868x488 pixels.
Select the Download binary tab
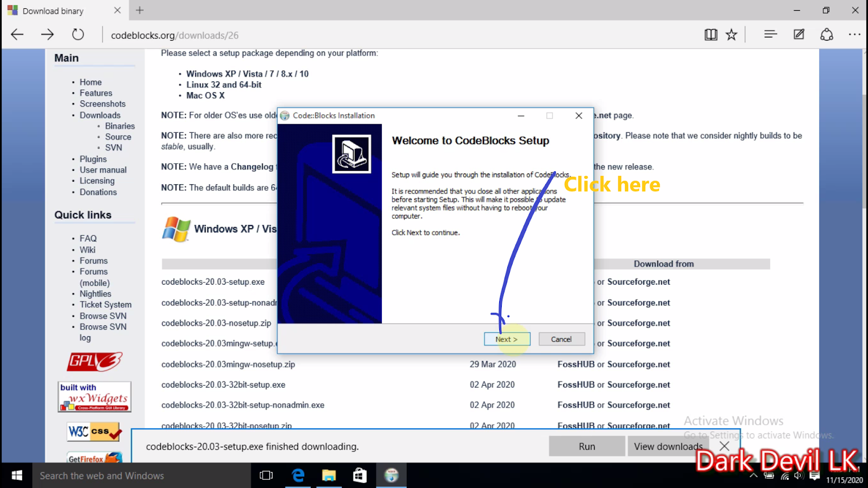coord(65,10)
